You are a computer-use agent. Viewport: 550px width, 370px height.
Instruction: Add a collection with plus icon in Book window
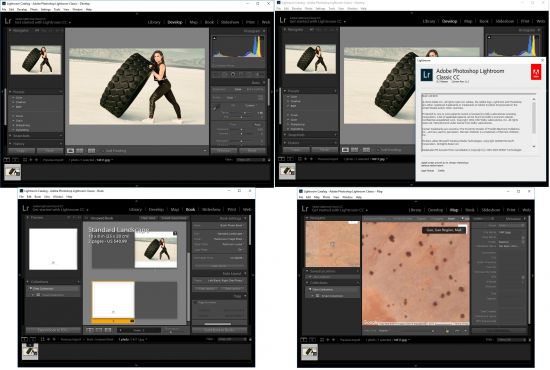click(x=78, y=282)
